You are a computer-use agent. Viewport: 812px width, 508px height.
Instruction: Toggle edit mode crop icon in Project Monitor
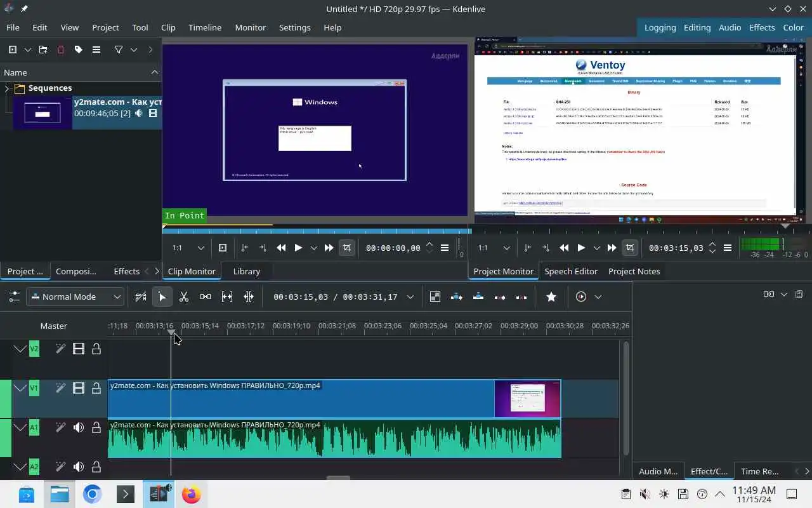tap(629, 248)
